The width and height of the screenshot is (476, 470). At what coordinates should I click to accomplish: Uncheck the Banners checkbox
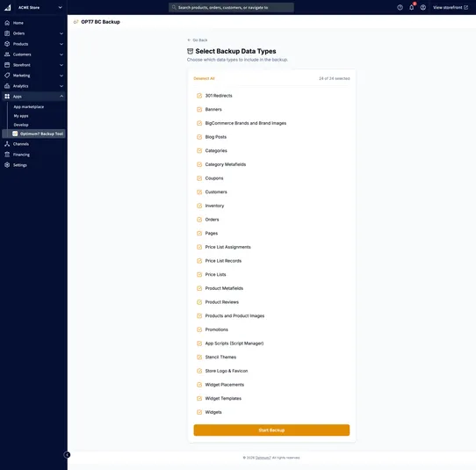[199, 109]
